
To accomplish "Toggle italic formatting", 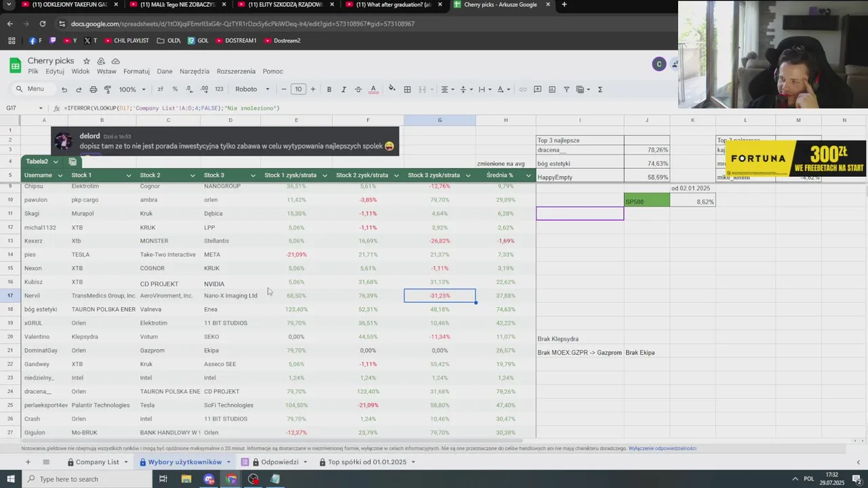I will (x=343, y=89).
